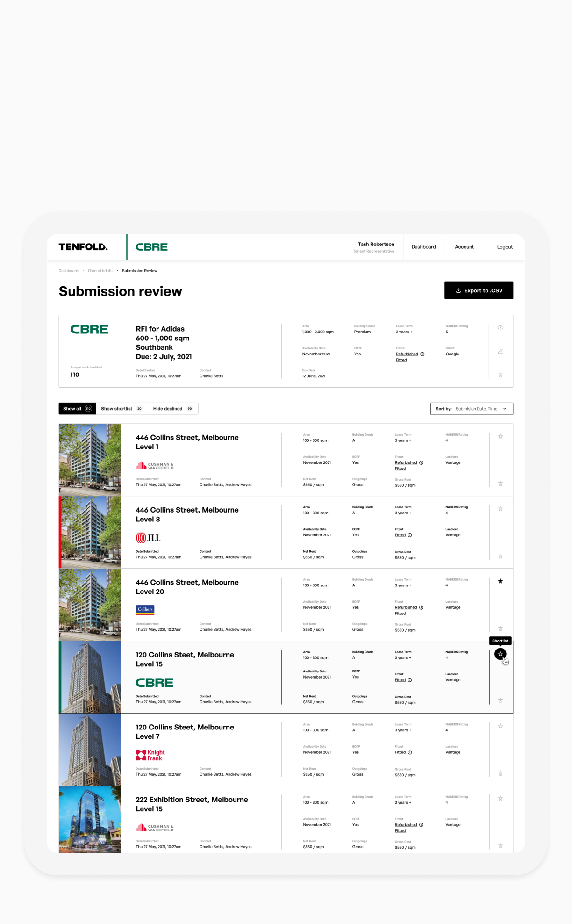Image resolution: width=572 pixels, height=924 pixels.
Task: Open fitout info icon for Level 1
Action: click(x=421, y=462)
